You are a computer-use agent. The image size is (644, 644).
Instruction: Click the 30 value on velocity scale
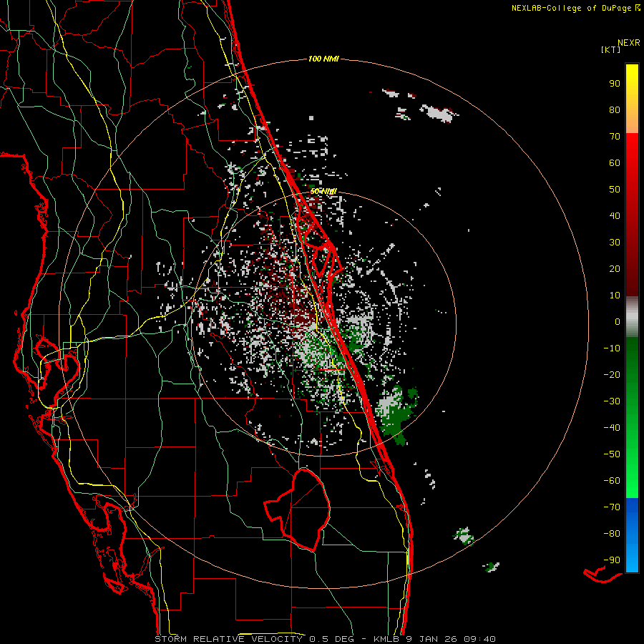tap(615, 243)
